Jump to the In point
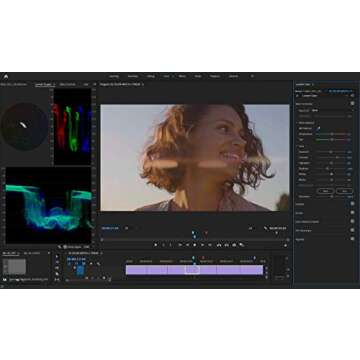Screen dimensions: 360x360 coord(180,245)
